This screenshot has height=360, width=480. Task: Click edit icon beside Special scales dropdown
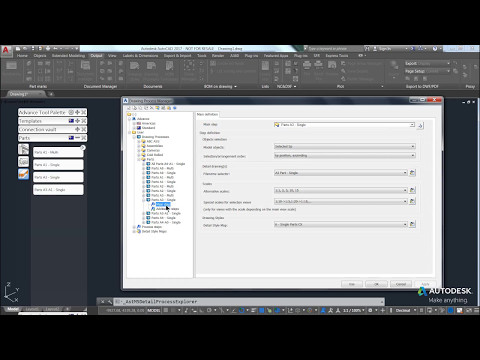point(412,201)
